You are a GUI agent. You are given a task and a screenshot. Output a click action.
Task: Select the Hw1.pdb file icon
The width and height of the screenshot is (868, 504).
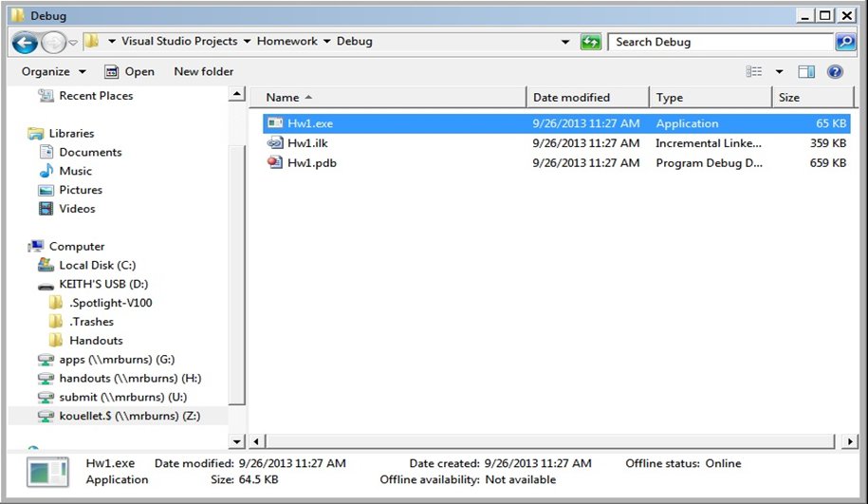pos(275,162)
